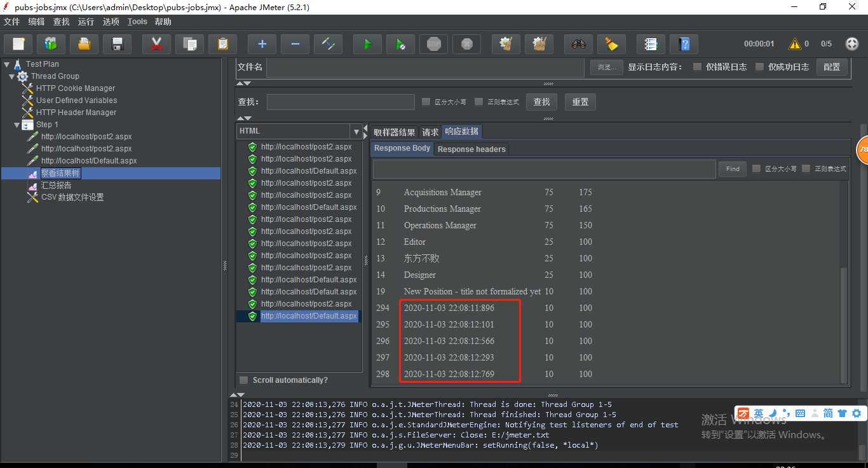
Task: Expand all nodes with plus icon
Action: tap(262, 44)
